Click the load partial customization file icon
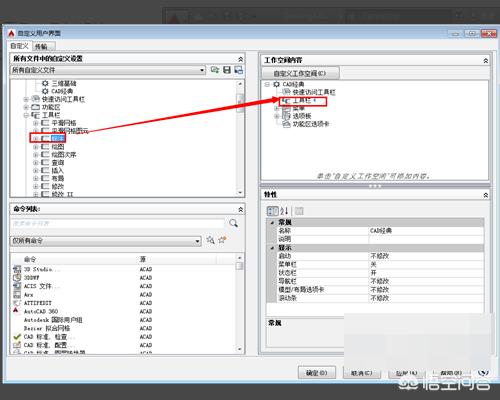500x400 pixels. 215,70
